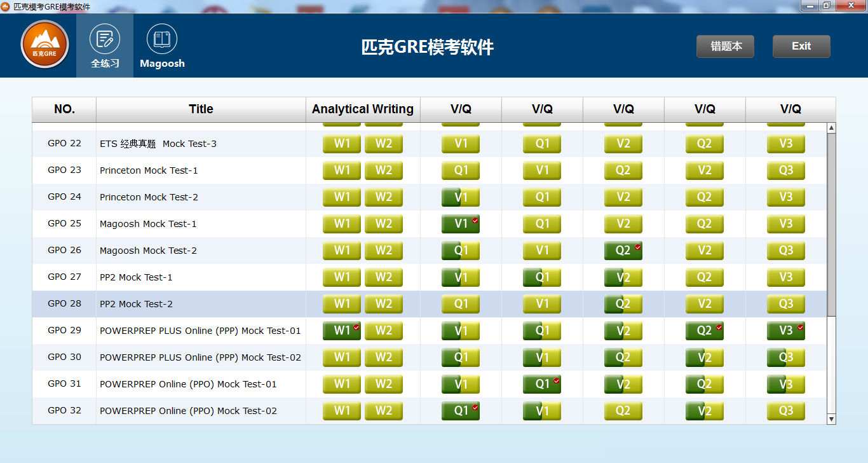Click the title 'Magoosh Mock Test-2'
The width and height of the screenshot is (868, 463).
[148, 251]
